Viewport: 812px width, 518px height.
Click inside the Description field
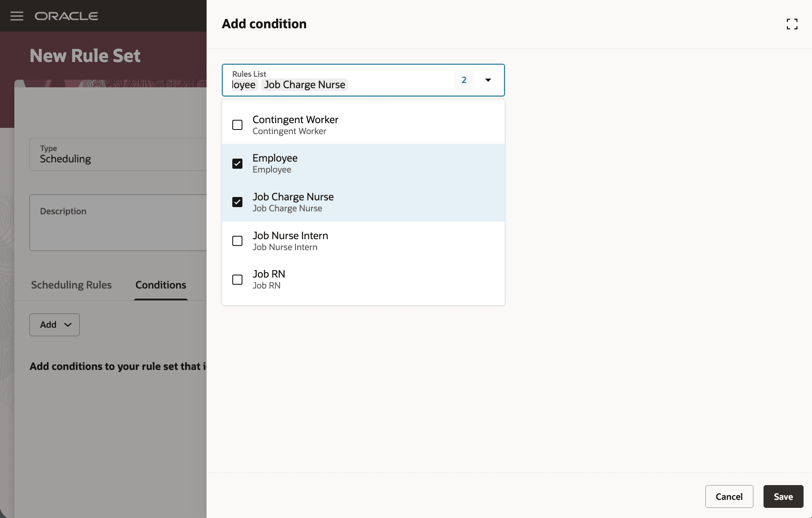coord(118,223)
